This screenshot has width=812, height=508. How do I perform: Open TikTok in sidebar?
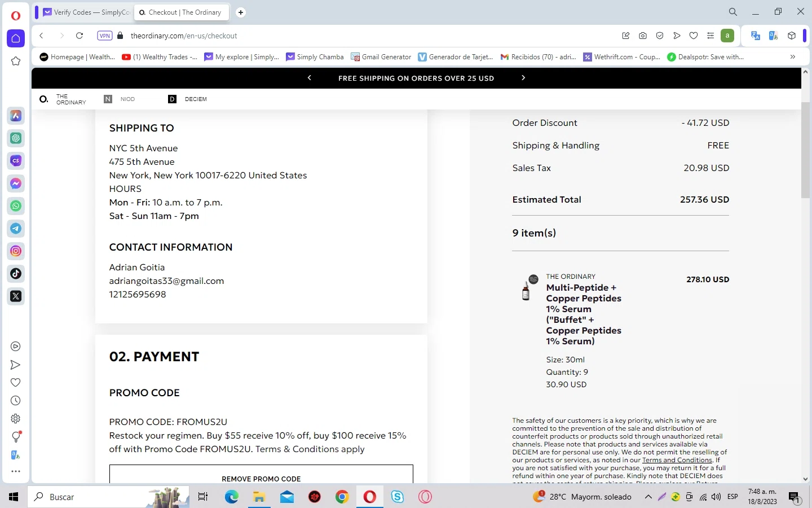click(16, 274)
